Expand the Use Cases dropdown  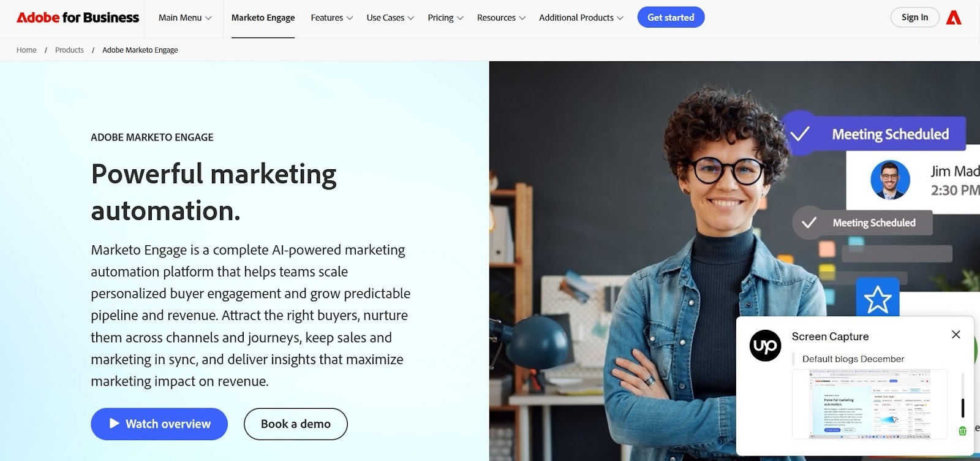pyautogui.click(x=390, y=18)
